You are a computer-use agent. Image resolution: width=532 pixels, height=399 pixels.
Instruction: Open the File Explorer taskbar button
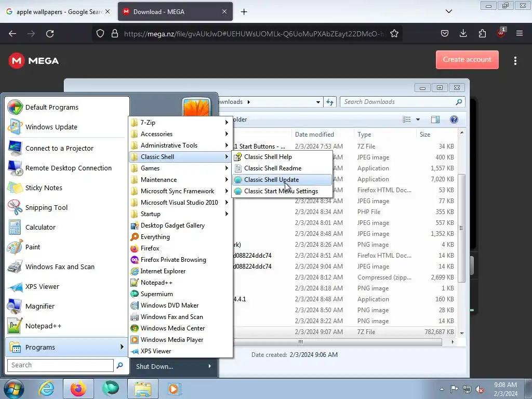[x=143, y=389]
